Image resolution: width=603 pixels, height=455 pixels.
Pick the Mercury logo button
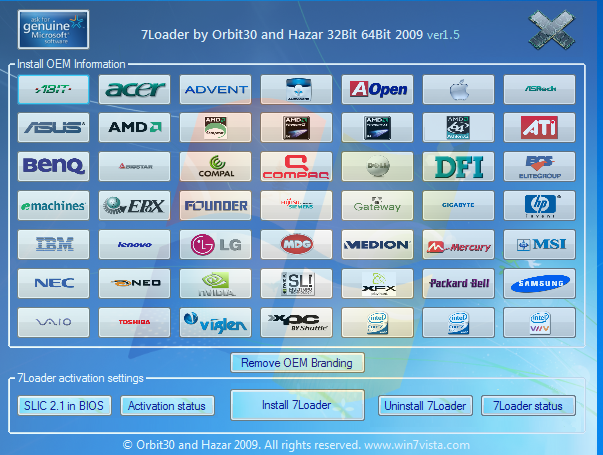tap(458, 245)
